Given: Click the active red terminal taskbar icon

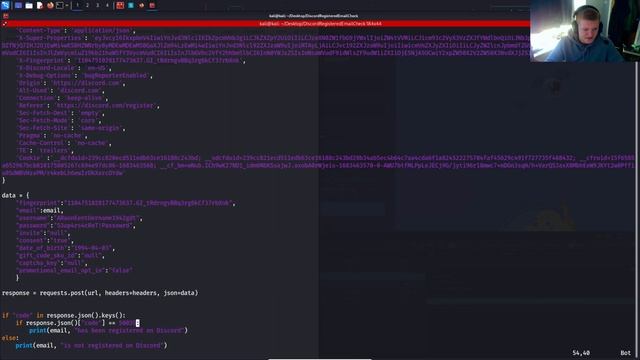Looking at the screenshot, I should point(152,5).
